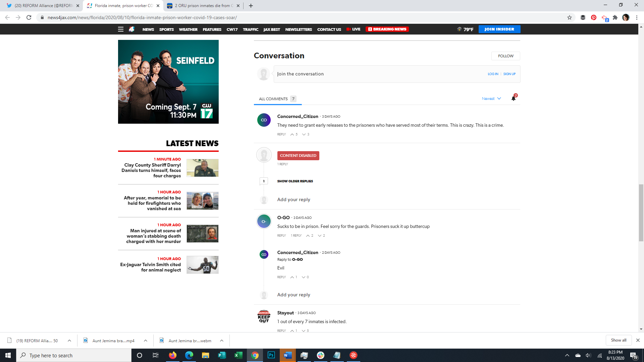Expand Show Older Replies
644x362 pixels.
pyautogui.click(x=295, y=181)
